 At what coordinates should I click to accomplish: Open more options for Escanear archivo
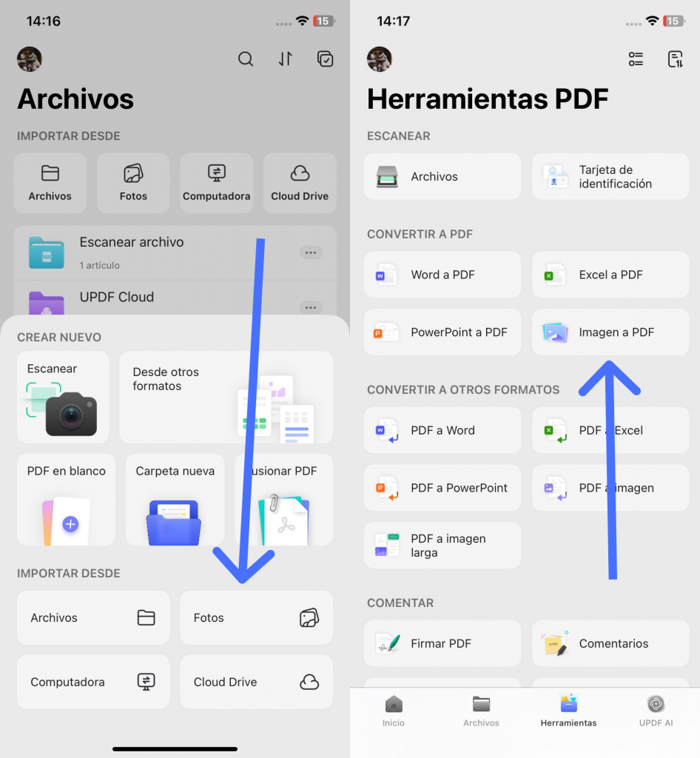[x=311, y=252]
